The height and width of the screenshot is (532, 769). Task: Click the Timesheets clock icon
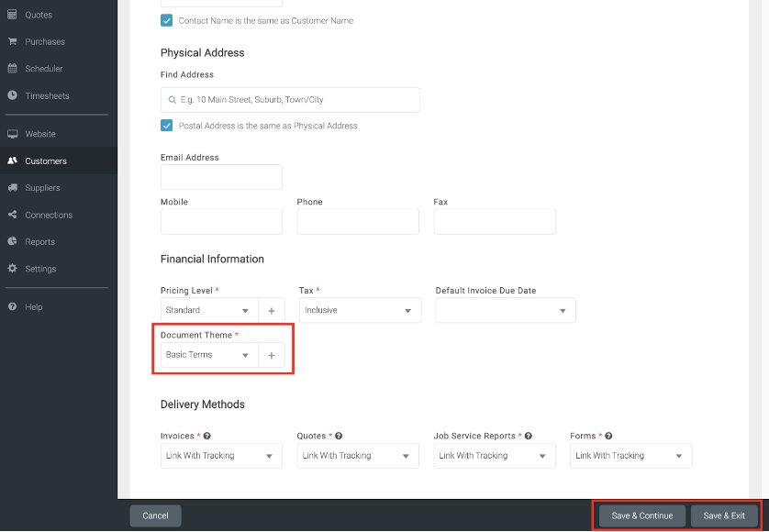[12, 95]
